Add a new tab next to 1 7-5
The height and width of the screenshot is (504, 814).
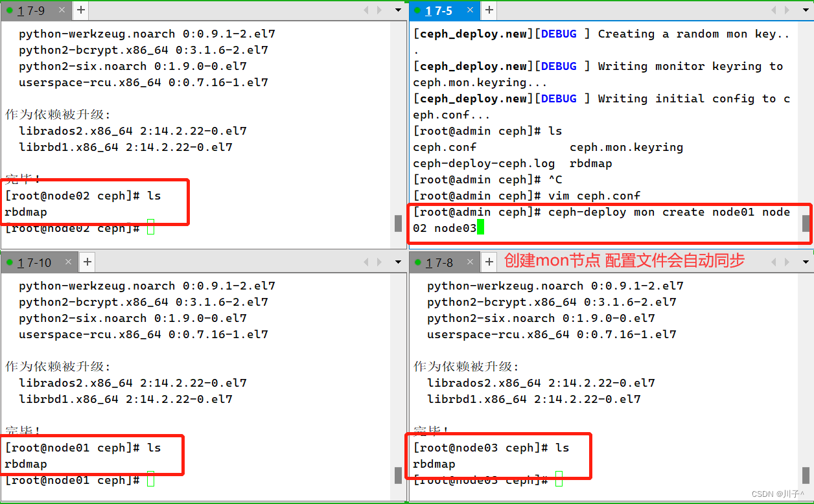point(489,10)
